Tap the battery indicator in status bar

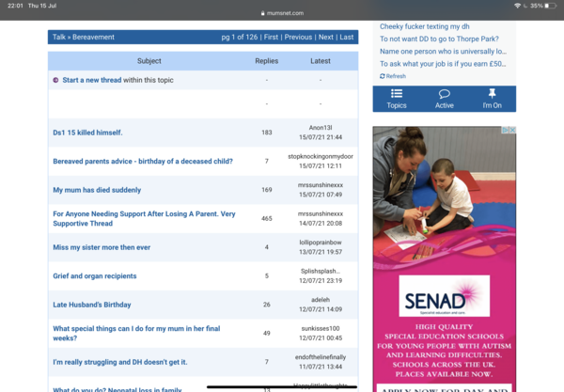(x=552, y=6)
